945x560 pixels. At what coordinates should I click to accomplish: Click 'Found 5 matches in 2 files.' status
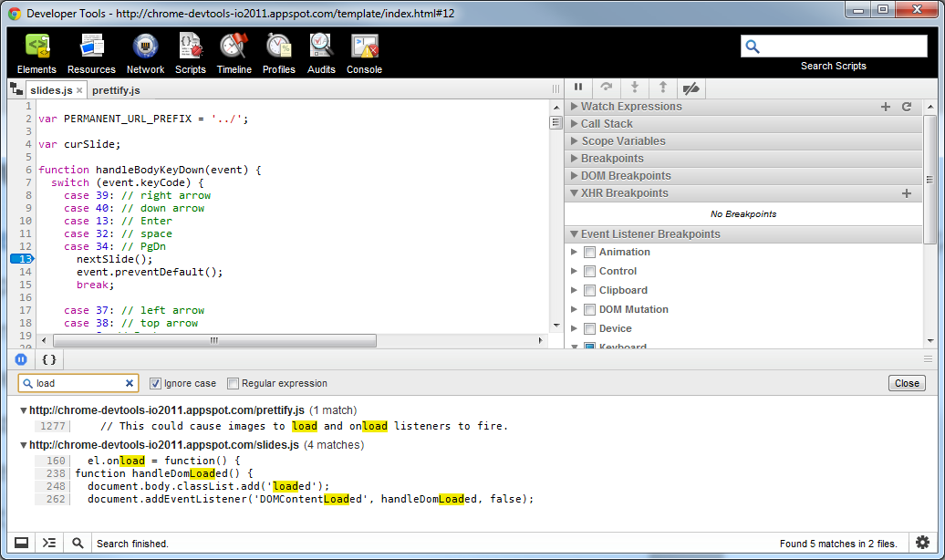[838, 544]
